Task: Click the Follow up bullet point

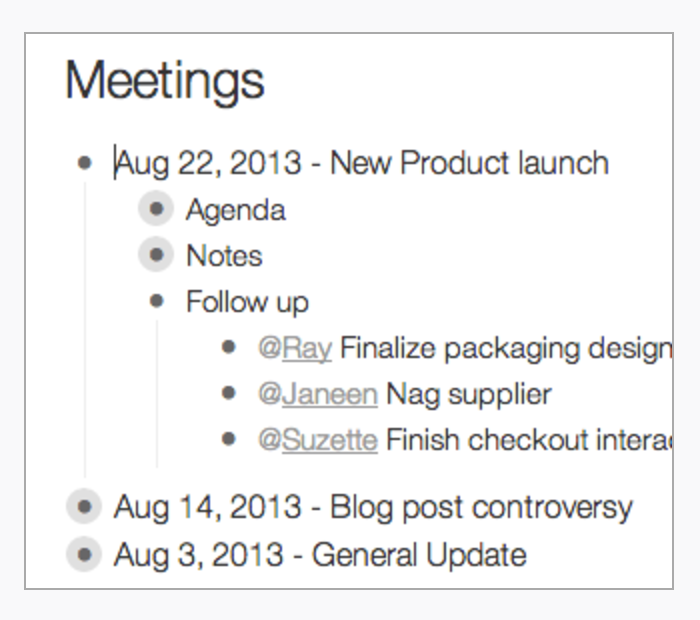Action: 157,301
